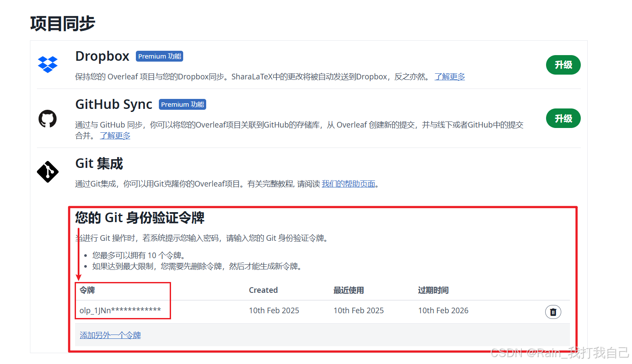
Task: Click the Premium 功能 badge beside GitHub Sync
Action: click(x=182, y=104)
